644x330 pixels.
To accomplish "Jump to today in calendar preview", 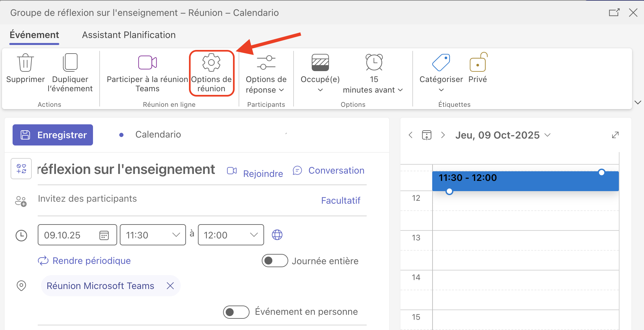I will pyautogui.click(x=427, y=135).
